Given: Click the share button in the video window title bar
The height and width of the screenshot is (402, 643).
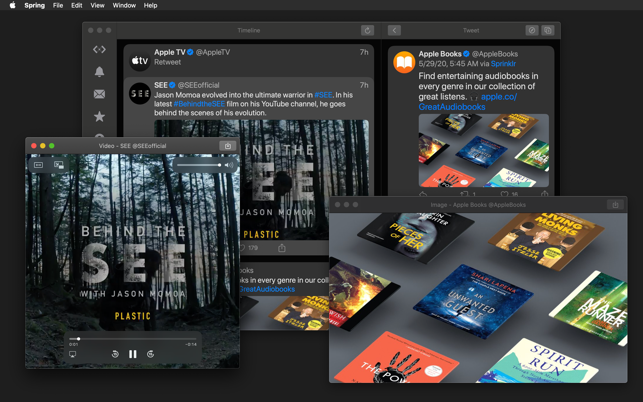Looking at the screenshot, I should coord(227,146).
